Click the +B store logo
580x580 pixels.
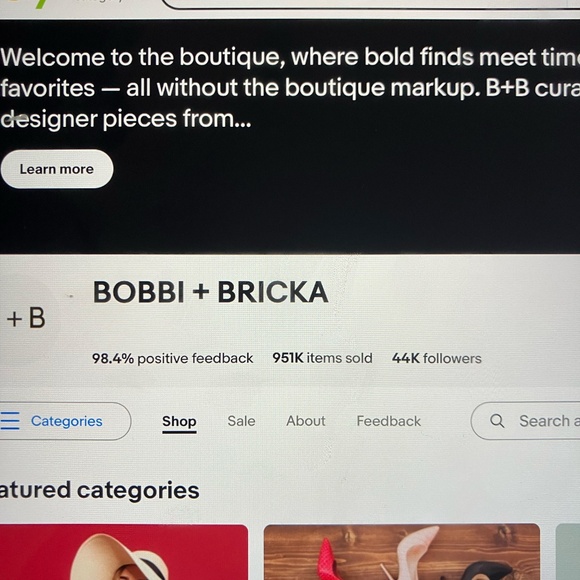tap(26, 318)
